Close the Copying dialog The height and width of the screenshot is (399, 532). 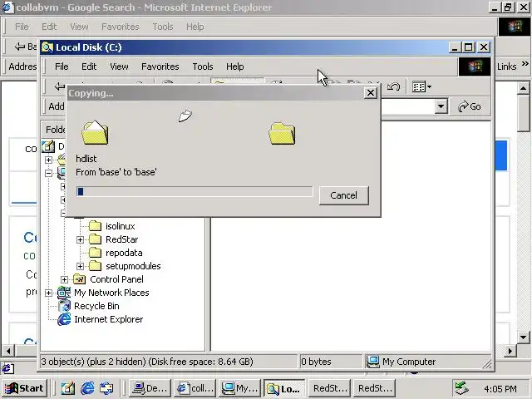(371, 93)
